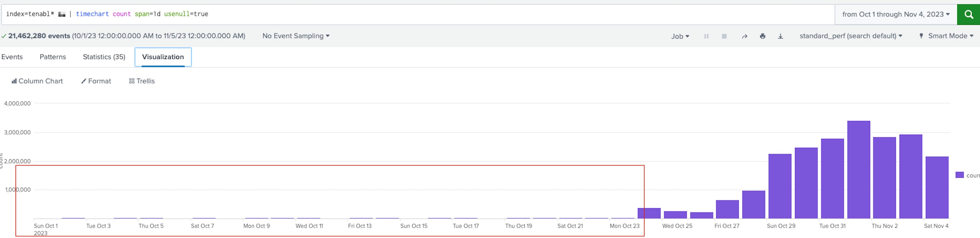
Task: Click the count legend color swatch
Action: point(960,175)
